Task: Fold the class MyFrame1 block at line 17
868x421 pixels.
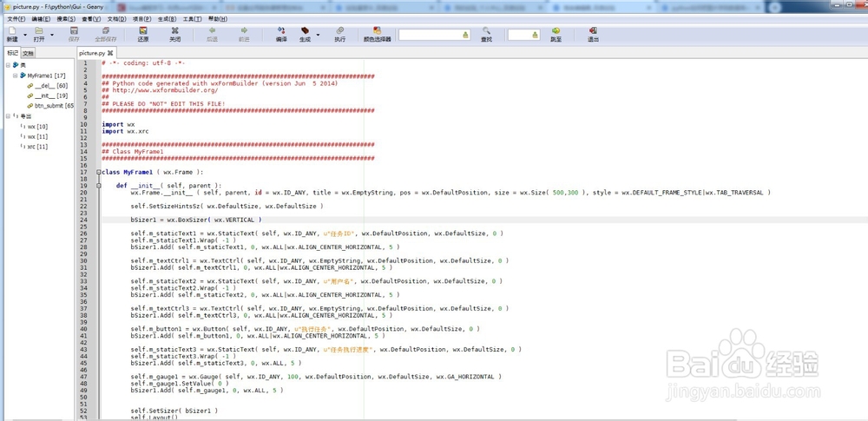Action: 99,172
